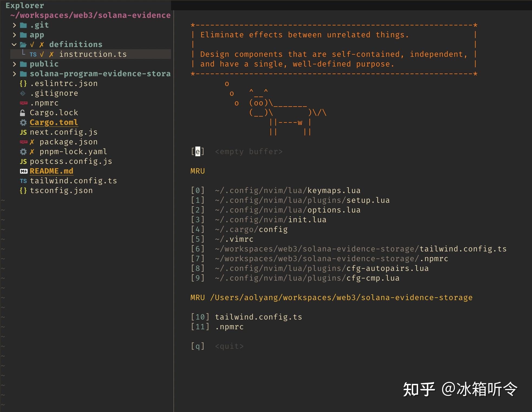Click the npm icon beside package.json
This screenshot has height=412, width=532.
pyautogui.click(x=24, y=142)
